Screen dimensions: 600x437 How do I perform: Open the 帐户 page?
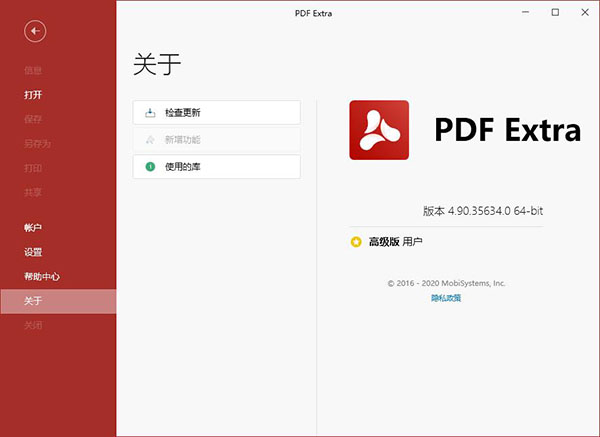click(33, 228)
